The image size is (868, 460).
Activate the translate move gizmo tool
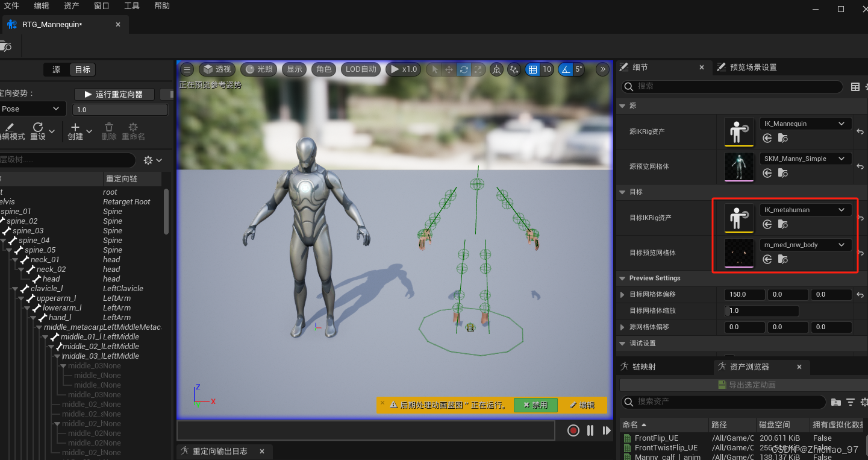tap(449, 69)
